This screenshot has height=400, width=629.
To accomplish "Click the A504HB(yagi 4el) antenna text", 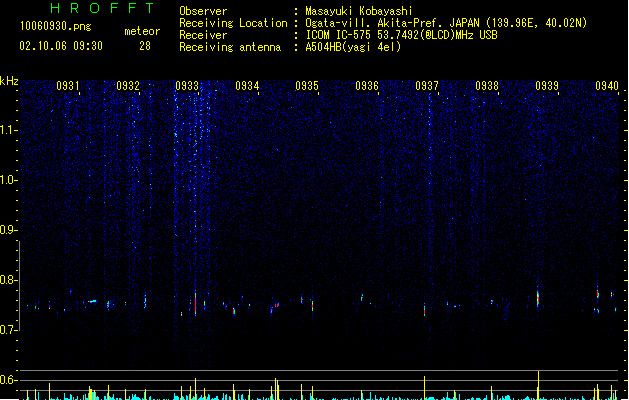I will coord(353,47).
